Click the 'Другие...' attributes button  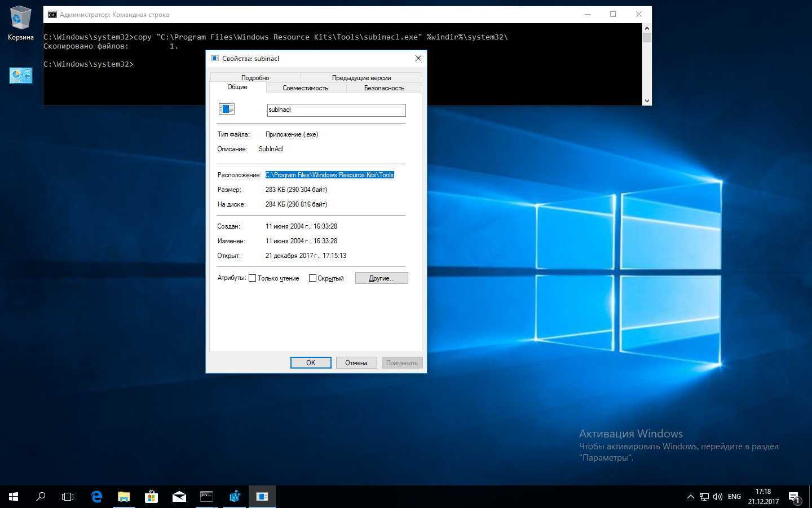[381, 278]
